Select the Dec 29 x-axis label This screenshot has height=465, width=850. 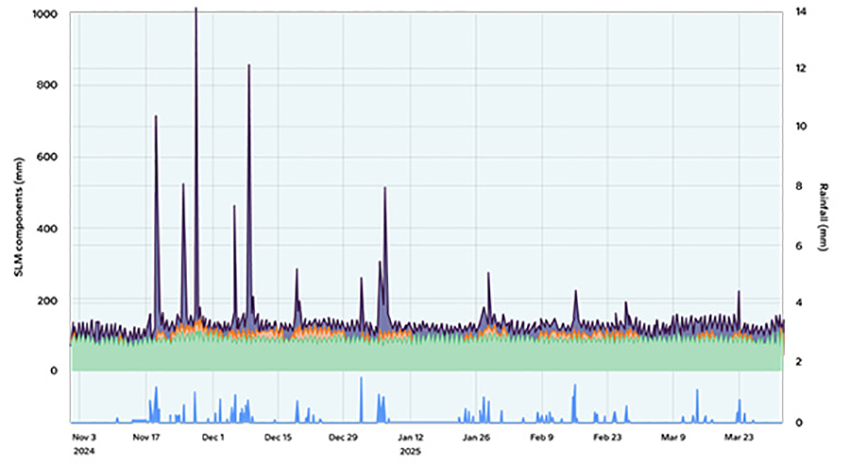(345, 437)
